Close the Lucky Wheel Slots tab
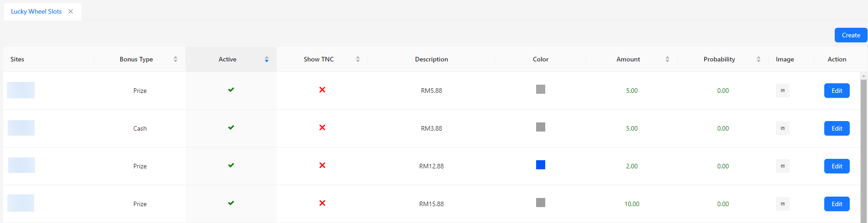The image size is (868, 223). pyautogui.click(x=71, y=12)
